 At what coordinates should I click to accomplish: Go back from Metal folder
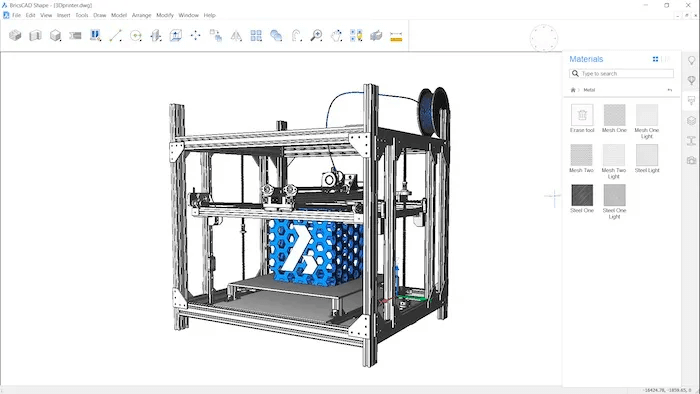pos(670,90)
